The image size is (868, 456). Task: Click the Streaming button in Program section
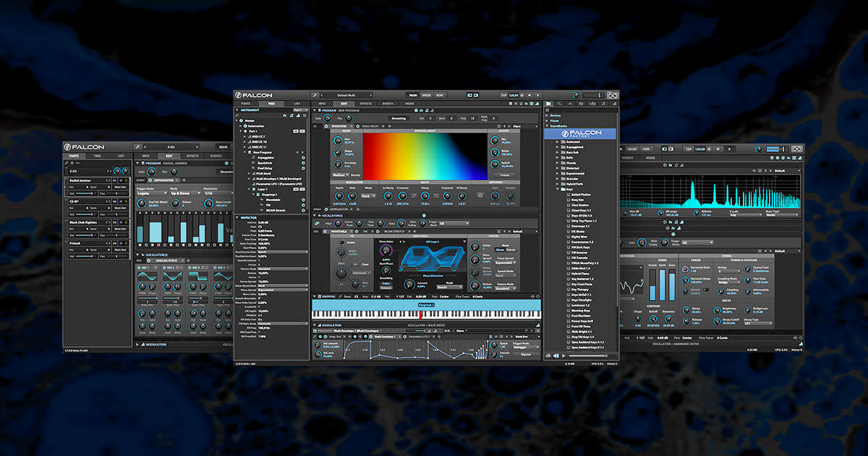tap(399, 119)
